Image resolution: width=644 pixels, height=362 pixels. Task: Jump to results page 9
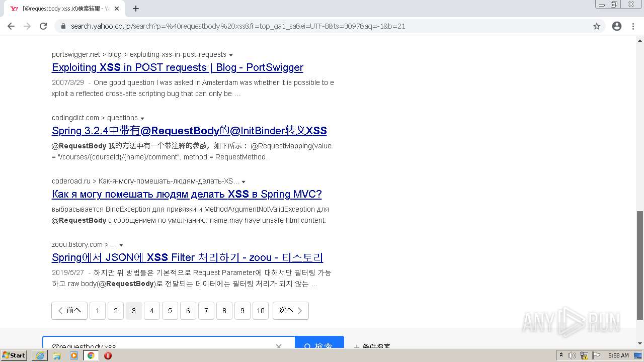(243, 311)
